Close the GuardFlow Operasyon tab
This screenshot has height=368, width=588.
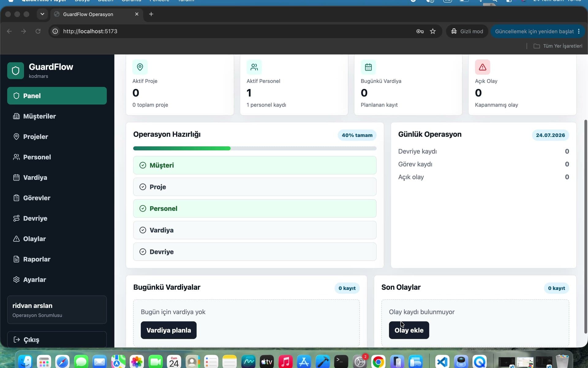(137, 14)
